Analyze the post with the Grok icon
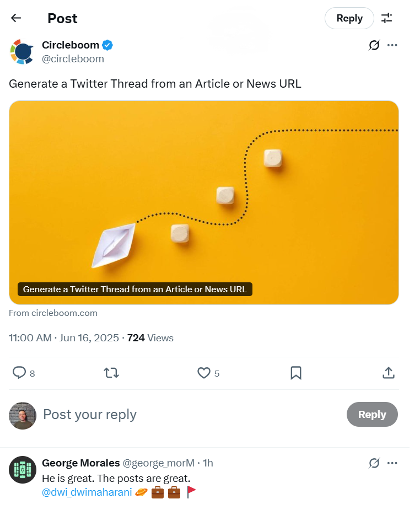Viewport: 420px width, 515px height. point(374,45)
